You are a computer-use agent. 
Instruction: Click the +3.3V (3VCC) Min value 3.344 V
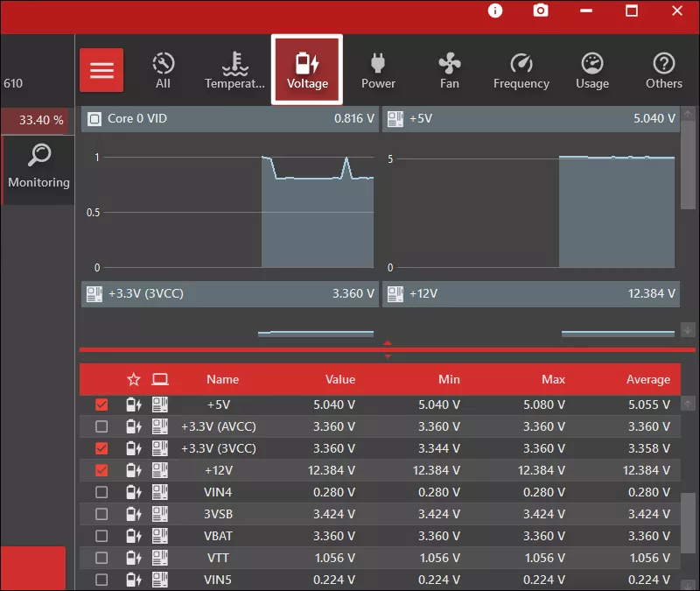(439, 448)
